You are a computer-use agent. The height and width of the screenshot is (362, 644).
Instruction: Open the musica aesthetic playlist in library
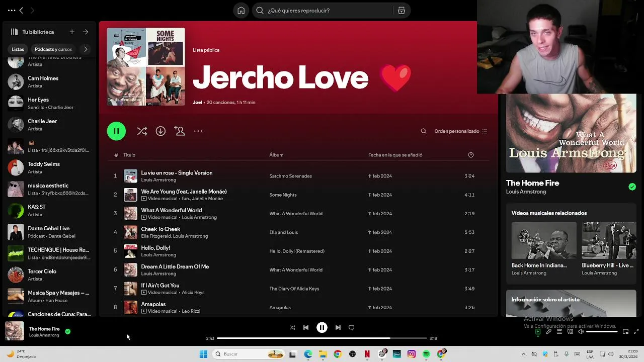coord(48,189)
